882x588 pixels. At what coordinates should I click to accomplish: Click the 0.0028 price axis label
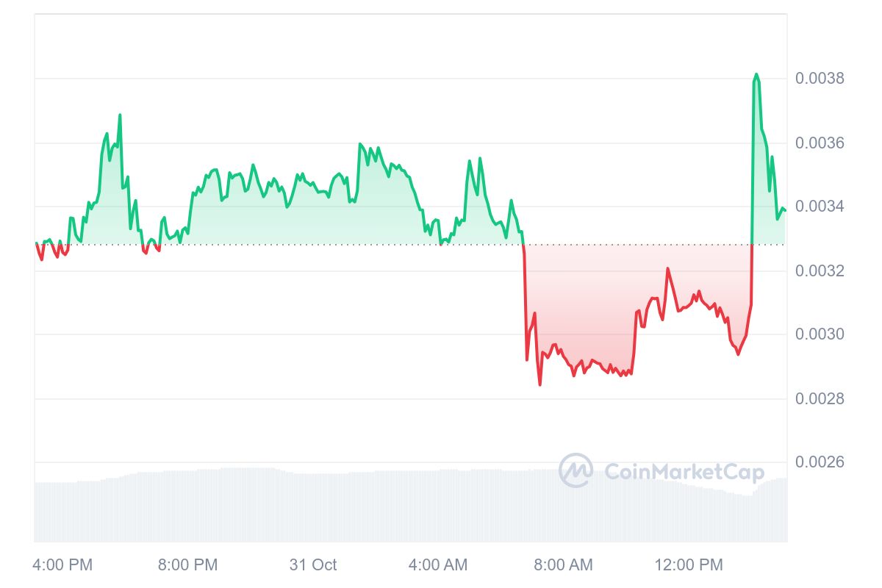[x=820, y=399]
